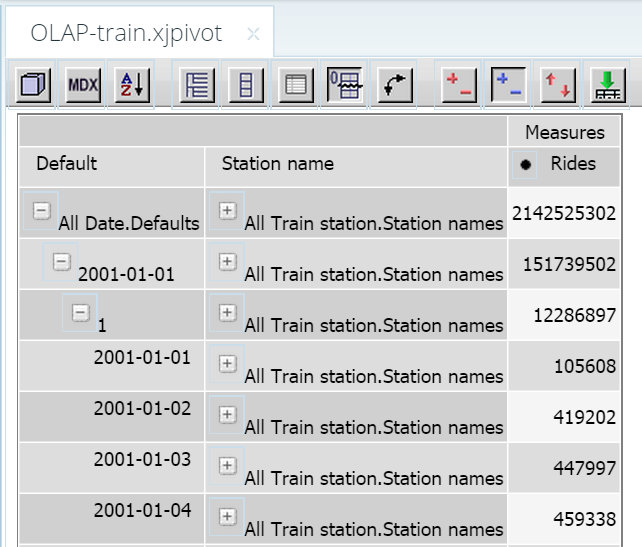Image resolution: width=642 pixels, height=547 pixels.
Task: Select the red drill member icon
Action: click(x=459, y=85)
